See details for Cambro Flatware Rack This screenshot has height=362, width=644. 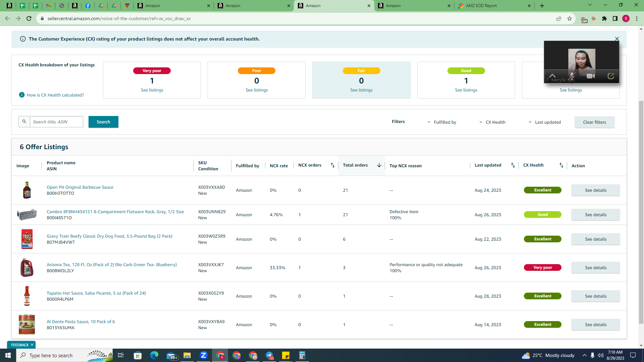595,215
